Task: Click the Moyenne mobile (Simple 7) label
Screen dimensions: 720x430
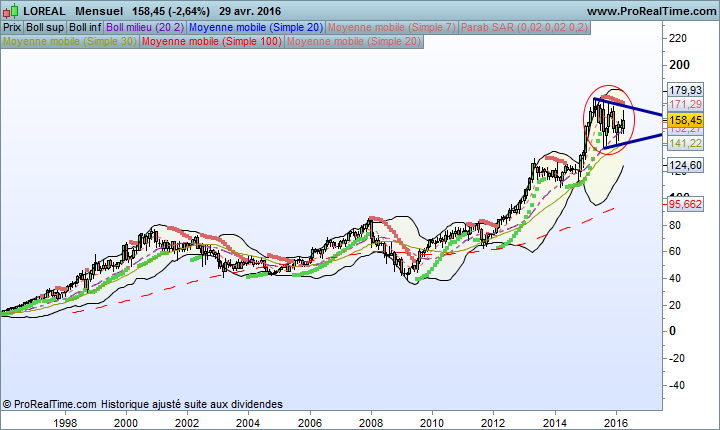Action: [x=392, y=28]
